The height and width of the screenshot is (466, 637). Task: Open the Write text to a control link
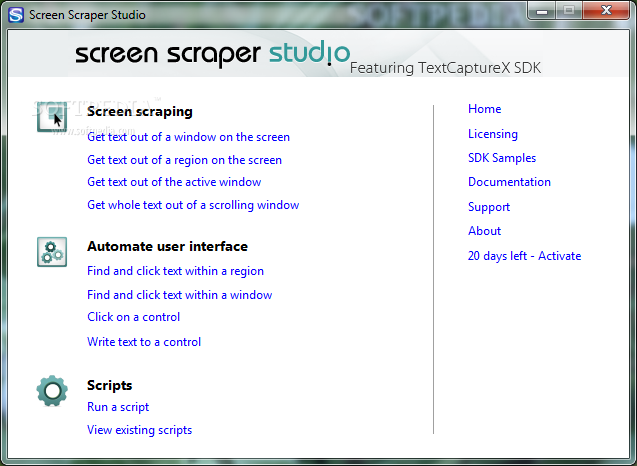pyautogui.click(x=144, y=342)
